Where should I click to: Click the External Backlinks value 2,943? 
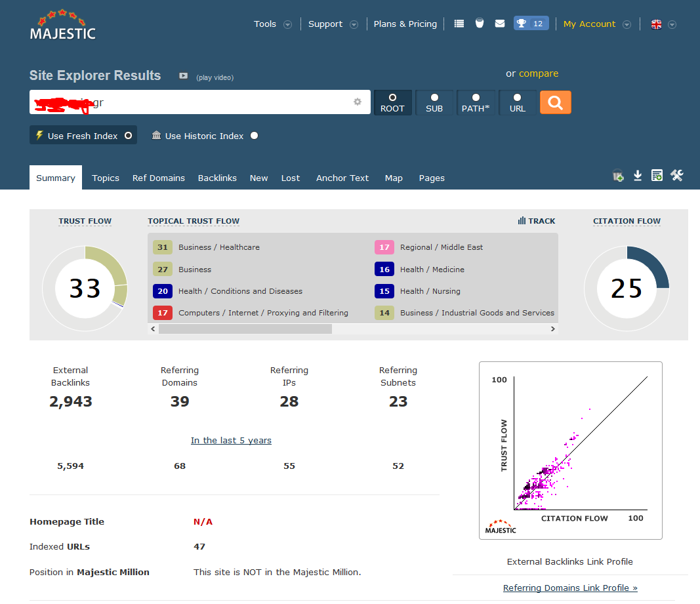click(x=71, y=401)
